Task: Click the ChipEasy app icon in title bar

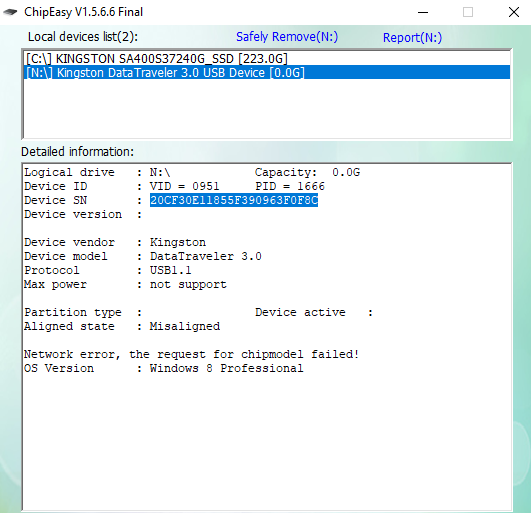Action: (x=10, y=12)
